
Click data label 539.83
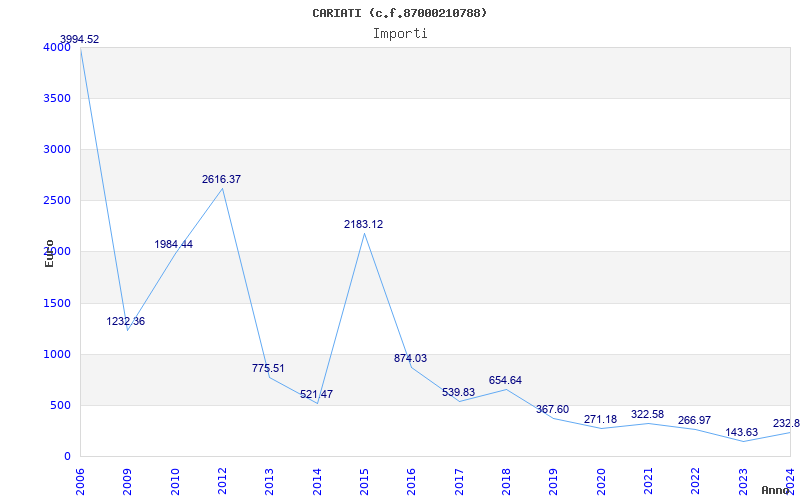click(x=458, y=392)
